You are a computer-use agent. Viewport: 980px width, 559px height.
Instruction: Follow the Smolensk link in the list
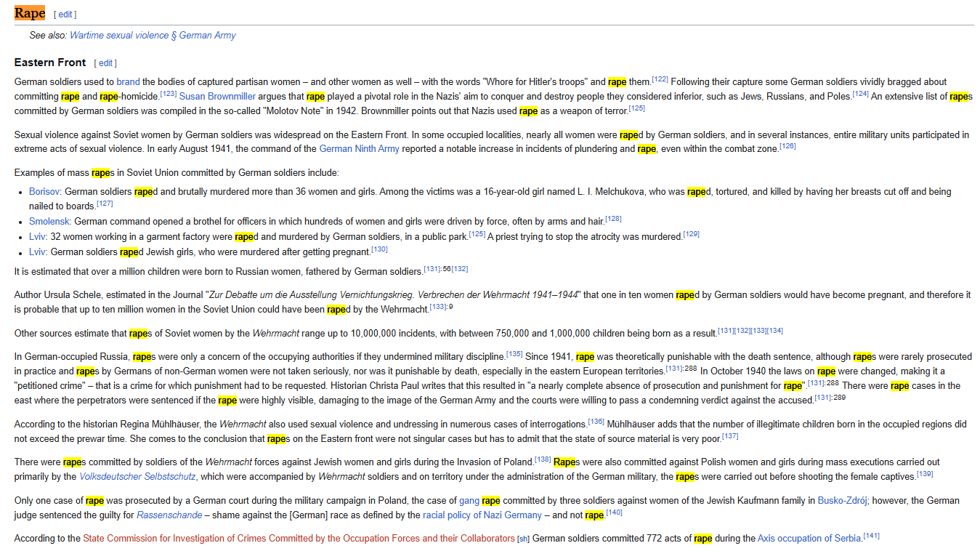pyautogui.click(x=49, y=221)
